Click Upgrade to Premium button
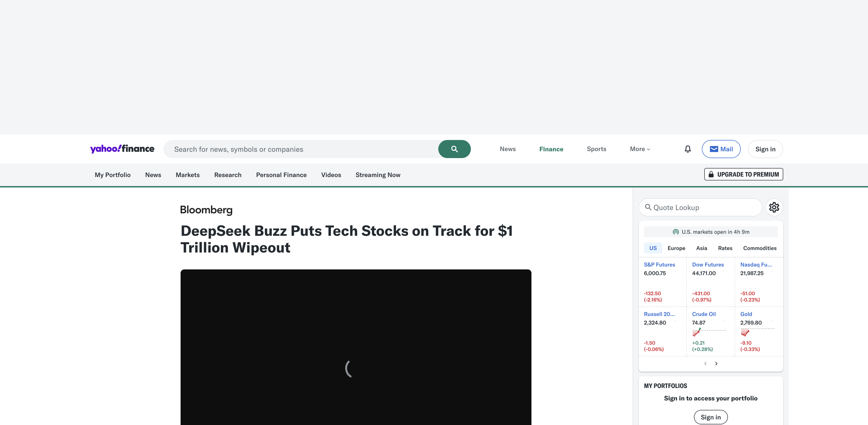 (743, 174)
